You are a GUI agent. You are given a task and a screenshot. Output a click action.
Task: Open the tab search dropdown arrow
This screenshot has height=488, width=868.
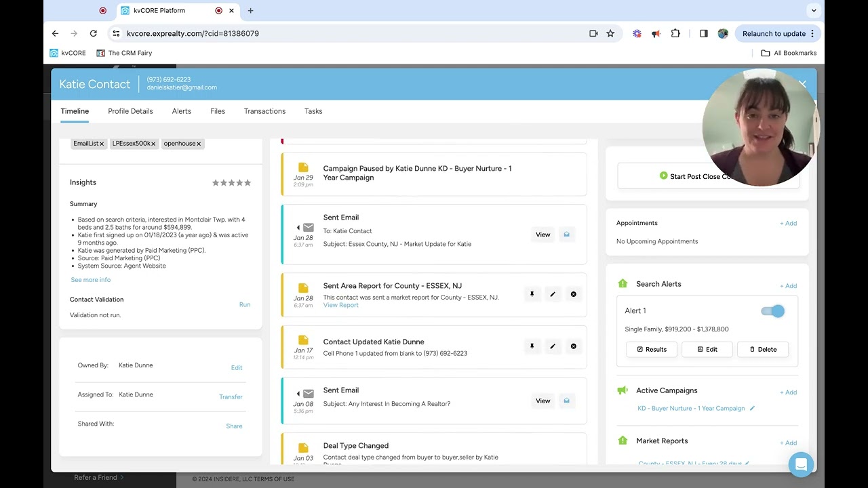pyautogui.click(x=814, y=11)
